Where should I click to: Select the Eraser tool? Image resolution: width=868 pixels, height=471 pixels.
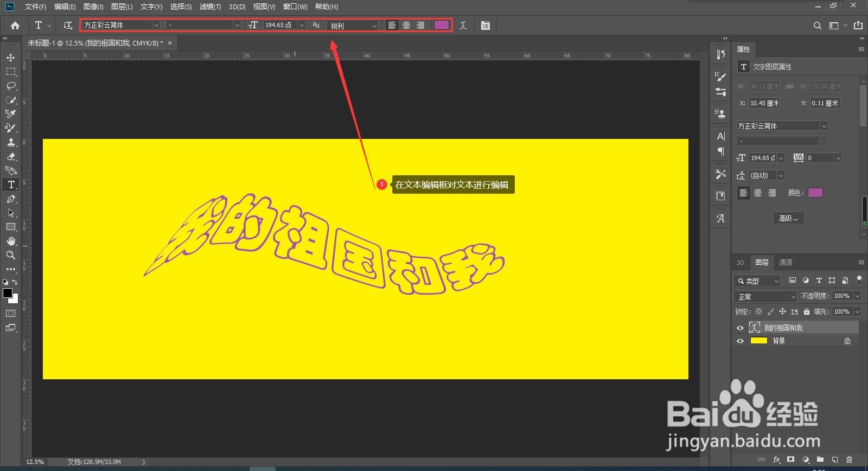point(11,156)
